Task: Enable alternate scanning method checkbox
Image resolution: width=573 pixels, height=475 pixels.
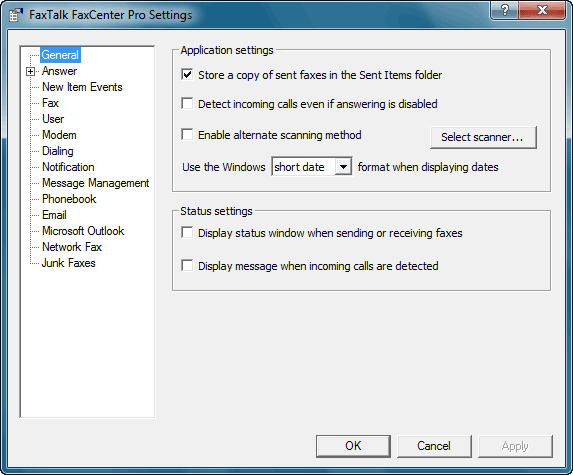Action: pyautogui.click(x=187, y=134)
